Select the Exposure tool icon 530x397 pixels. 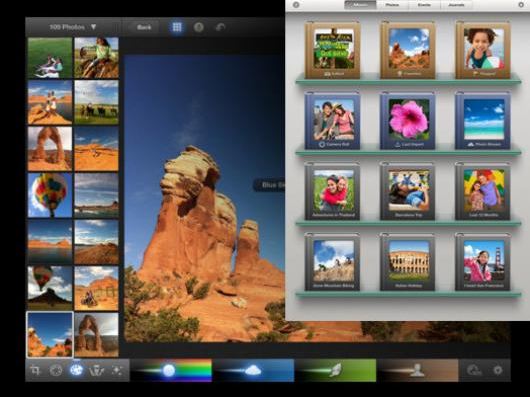pos(56,370)
